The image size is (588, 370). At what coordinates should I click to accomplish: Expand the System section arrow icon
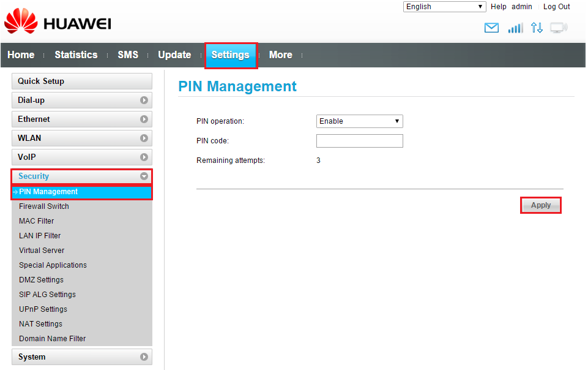point(144,357)
